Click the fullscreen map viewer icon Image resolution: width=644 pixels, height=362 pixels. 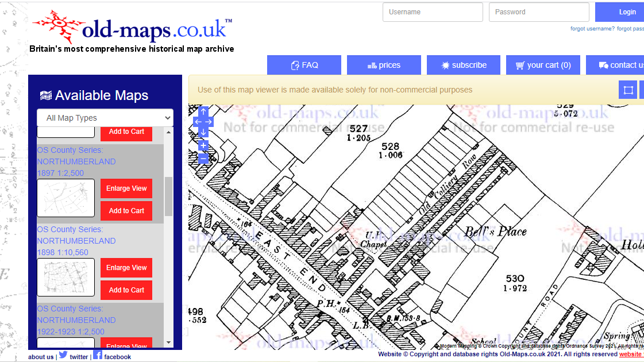pyautogui.click(x=628, y=90)
